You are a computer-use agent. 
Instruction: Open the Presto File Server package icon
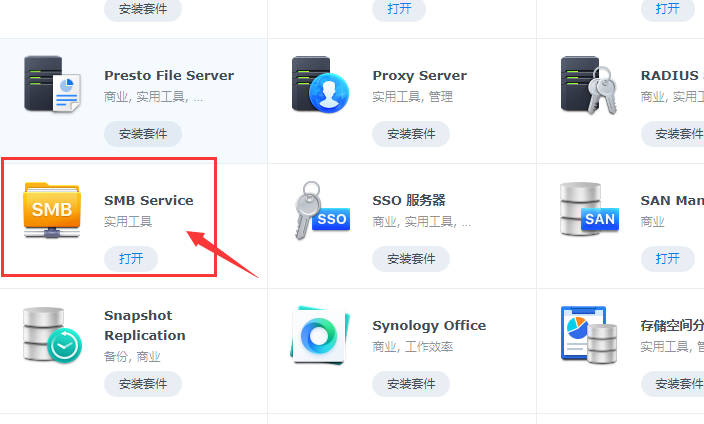click(x=52, y=84)
